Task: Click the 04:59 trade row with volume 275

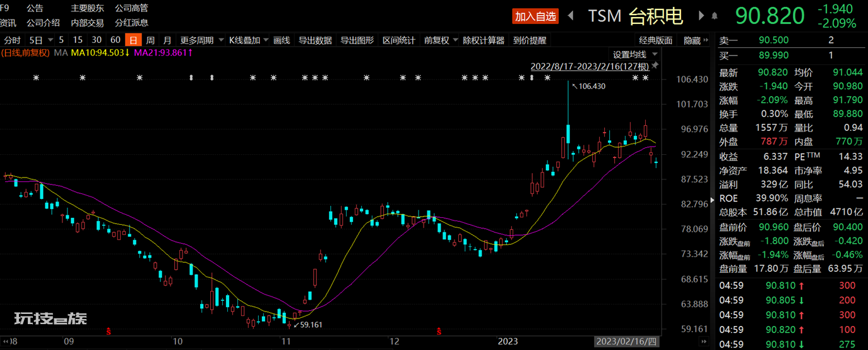Action: tap(793, 344)
